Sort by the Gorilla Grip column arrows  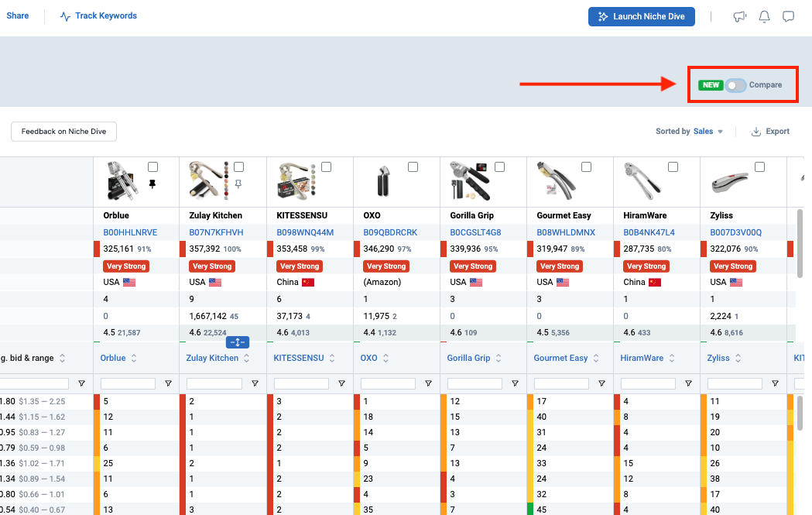499,358
